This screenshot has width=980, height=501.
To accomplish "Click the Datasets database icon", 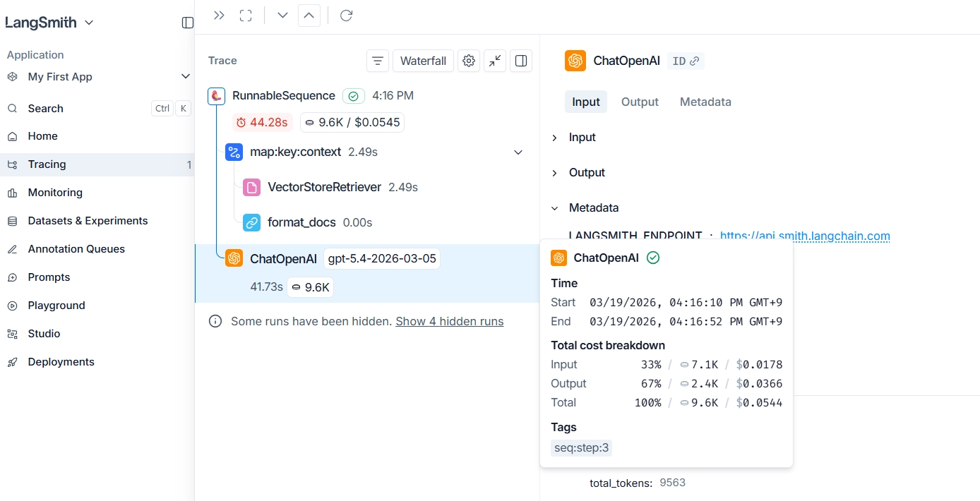I will 12,221.
